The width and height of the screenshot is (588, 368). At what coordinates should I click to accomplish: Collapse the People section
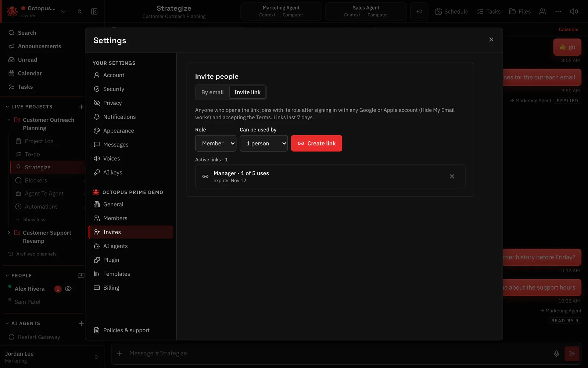click(x=7, y=276)
